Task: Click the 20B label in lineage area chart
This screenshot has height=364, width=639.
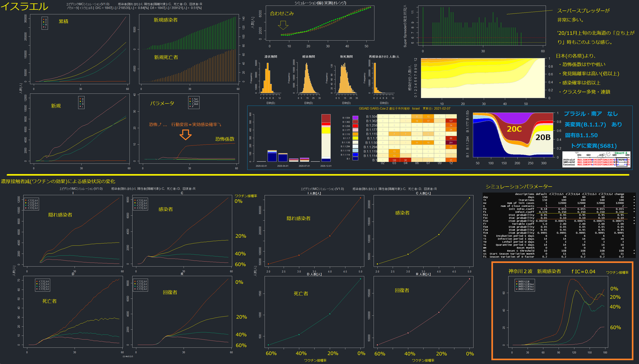Action: click(x=542, y=137)
